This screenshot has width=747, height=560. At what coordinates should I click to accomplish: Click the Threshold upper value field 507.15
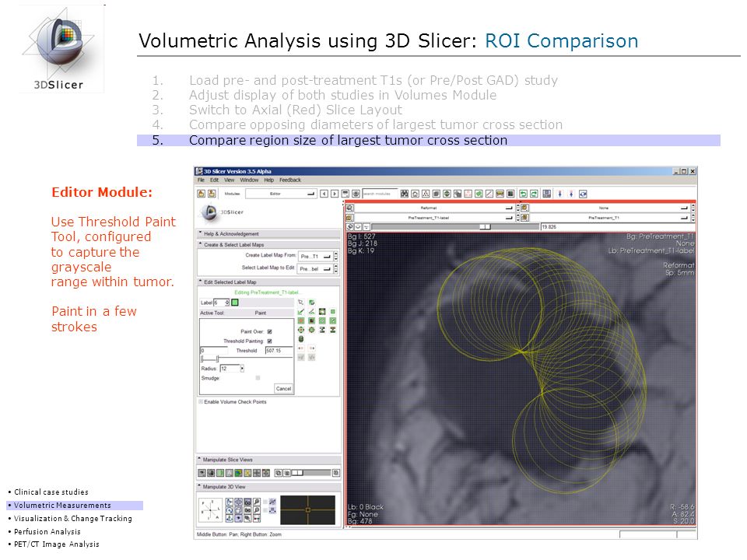click(279, 351)
